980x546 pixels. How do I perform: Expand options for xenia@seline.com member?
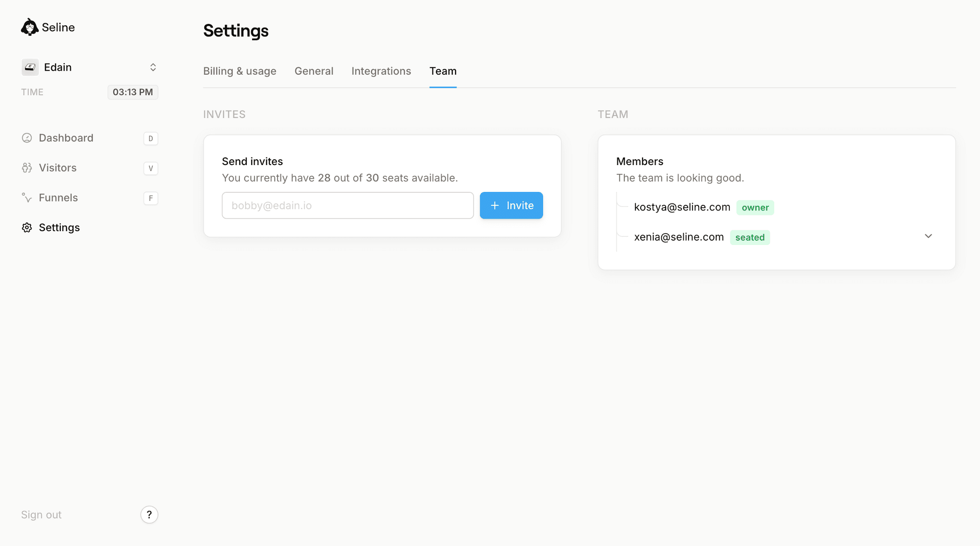[x=928, y=236]
